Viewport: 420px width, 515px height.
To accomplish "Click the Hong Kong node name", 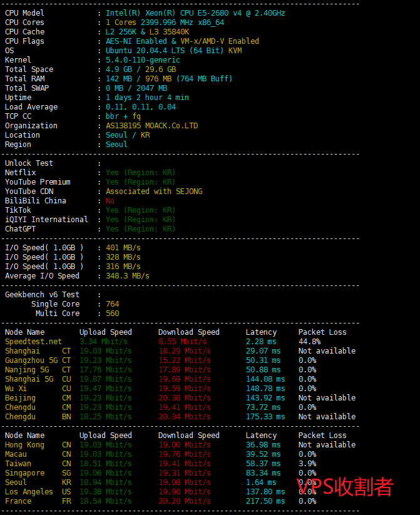I will [x=25, y=445].
